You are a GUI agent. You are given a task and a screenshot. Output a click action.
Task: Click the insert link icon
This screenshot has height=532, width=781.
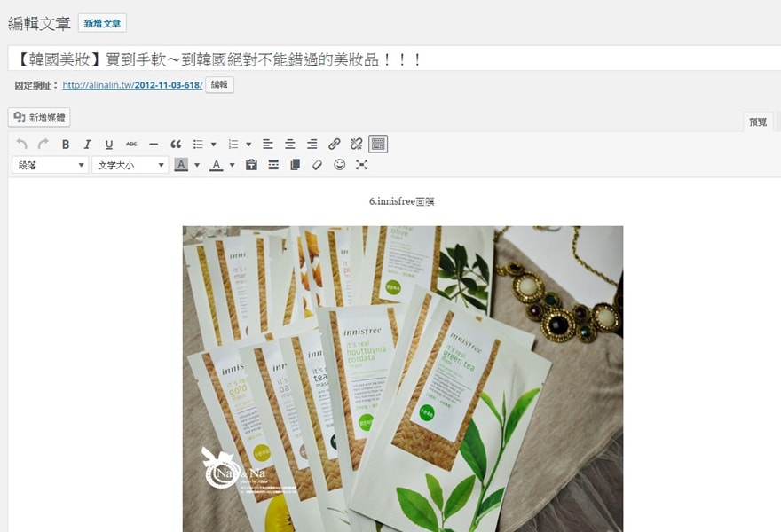click(x=335, y=144)
